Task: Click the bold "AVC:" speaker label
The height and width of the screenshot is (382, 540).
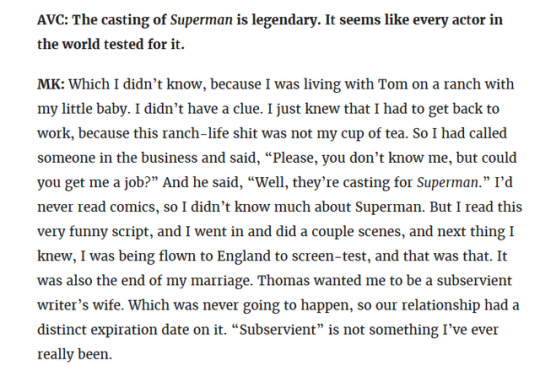Action: click(53, 20)
